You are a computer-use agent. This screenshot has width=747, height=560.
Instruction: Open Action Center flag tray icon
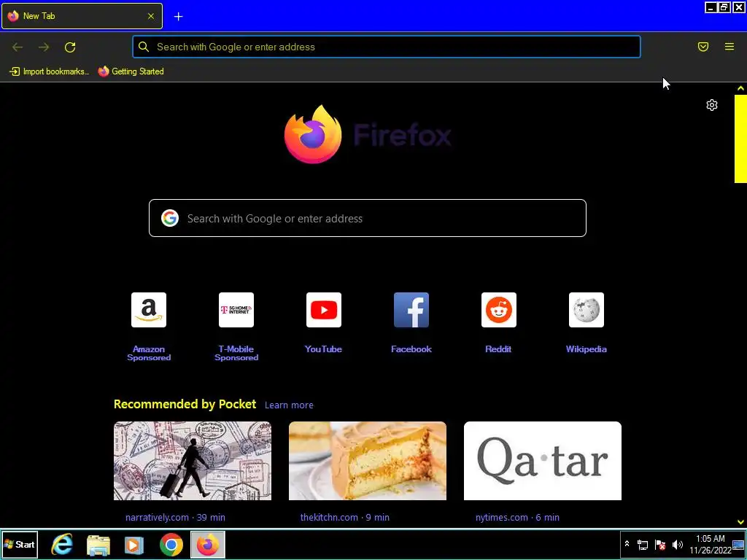tap(660, 545)
